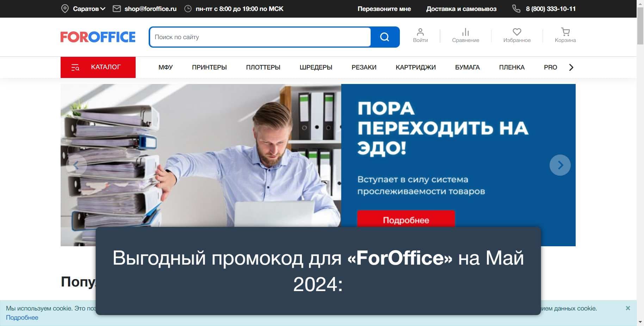
Task: Show more categories with right chevron
Action: point(571,67)
